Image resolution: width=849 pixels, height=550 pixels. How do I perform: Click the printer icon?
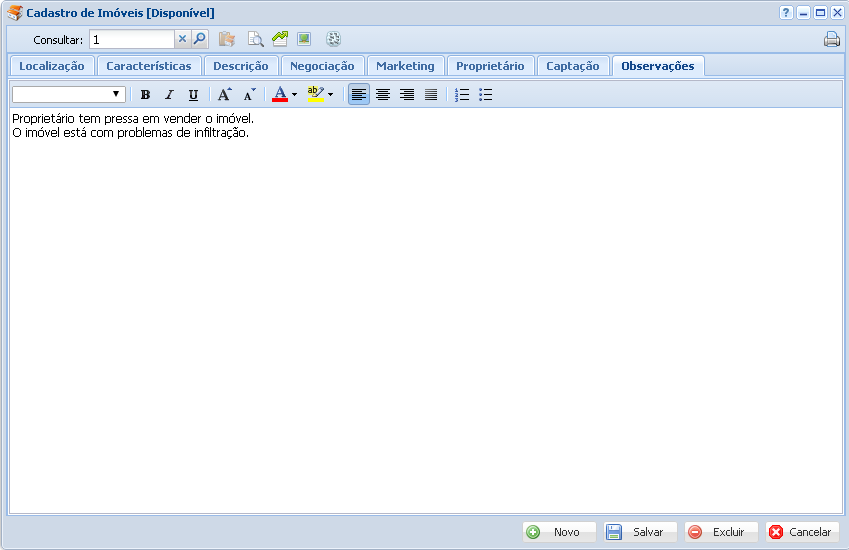(831, 40)
